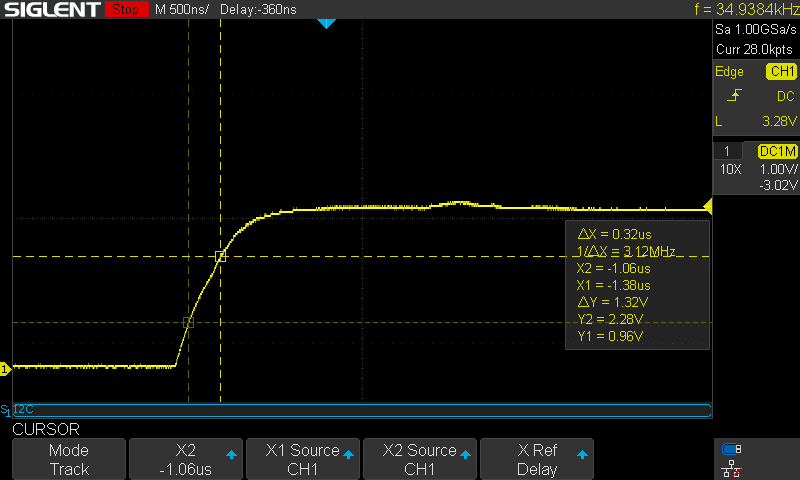Click the LAN disconnected network icon
Screen dimensions: 800x480
tap(732, 469)
